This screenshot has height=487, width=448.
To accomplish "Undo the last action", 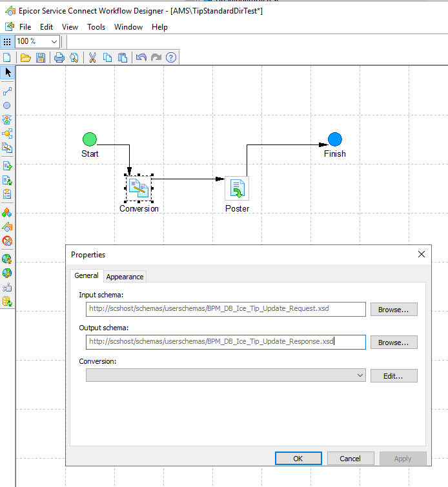I will pyautogui.click(x=141, y=58).
